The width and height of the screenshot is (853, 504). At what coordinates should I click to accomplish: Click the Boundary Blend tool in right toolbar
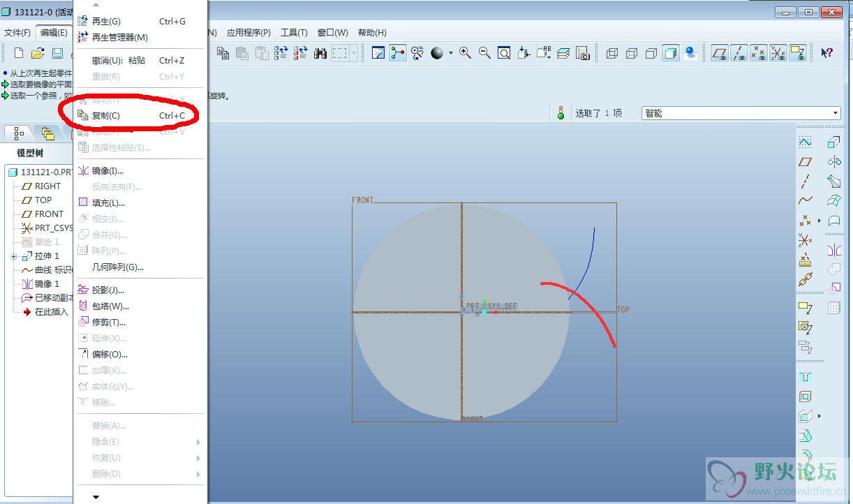pos(834,201)
